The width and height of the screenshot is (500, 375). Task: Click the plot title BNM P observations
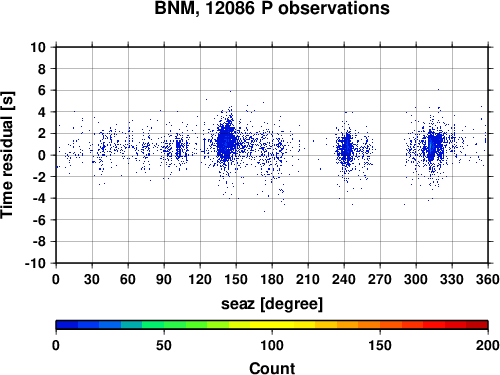pyautogui.click(x=272, y=8)
